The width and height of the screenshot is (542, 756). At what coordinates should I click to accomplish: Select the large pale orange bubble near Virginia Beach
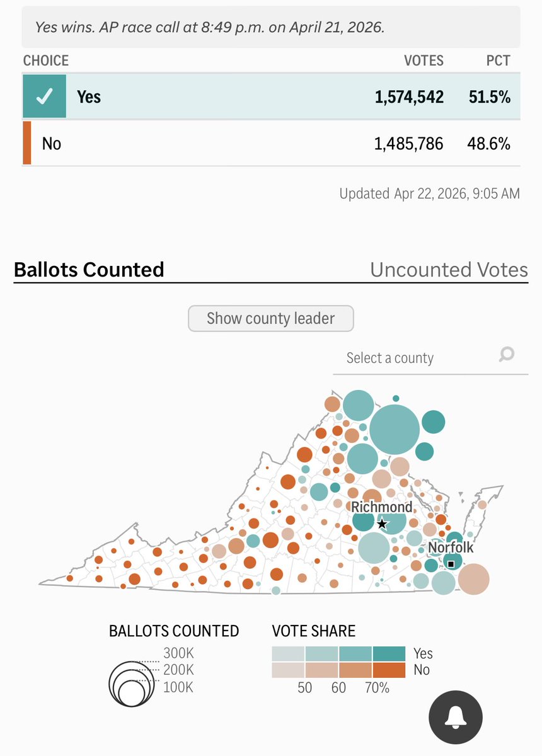point(473,580)
